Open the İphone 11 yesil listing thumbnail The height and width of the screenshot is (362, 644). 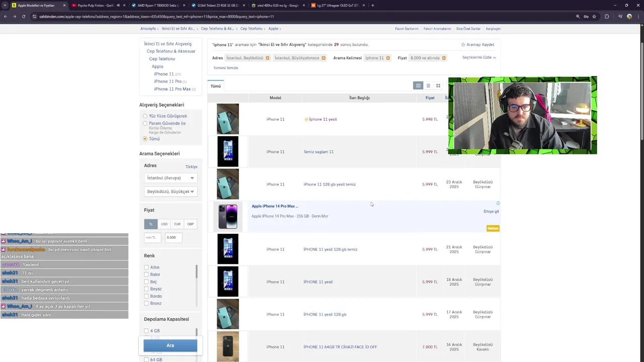tap(227, 119)
